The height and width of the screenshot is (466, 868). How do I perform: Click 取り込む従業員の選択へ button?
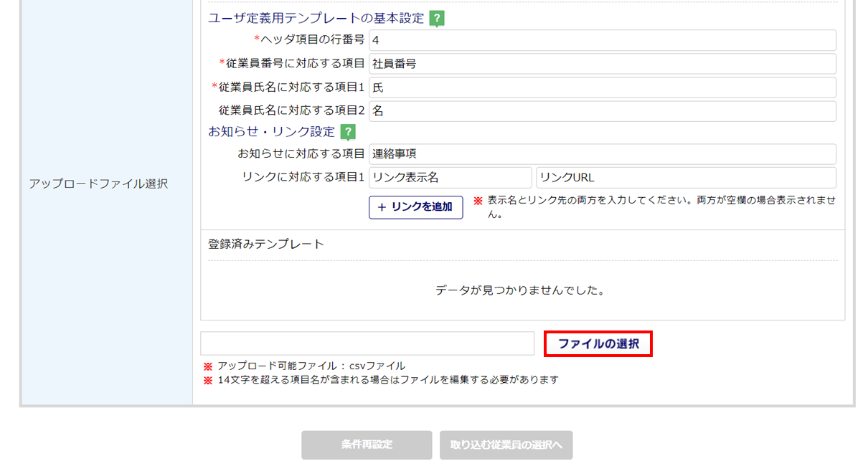coord(506,444)
